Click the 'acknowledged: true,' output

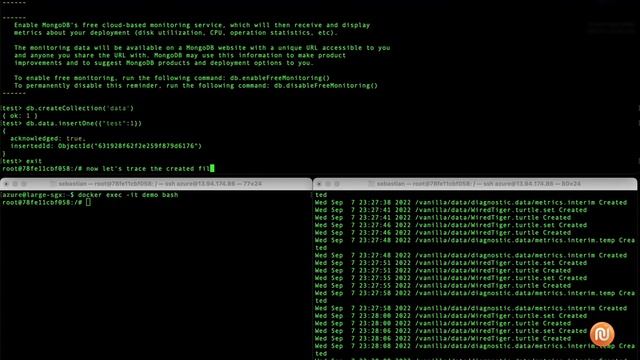point(48,138)
